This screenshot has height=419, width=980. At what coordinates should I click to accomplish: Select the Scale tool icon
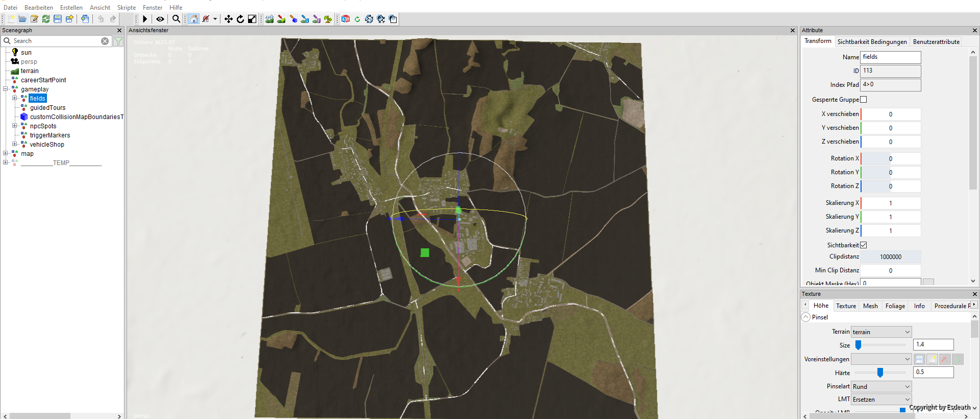click(252, 19)
